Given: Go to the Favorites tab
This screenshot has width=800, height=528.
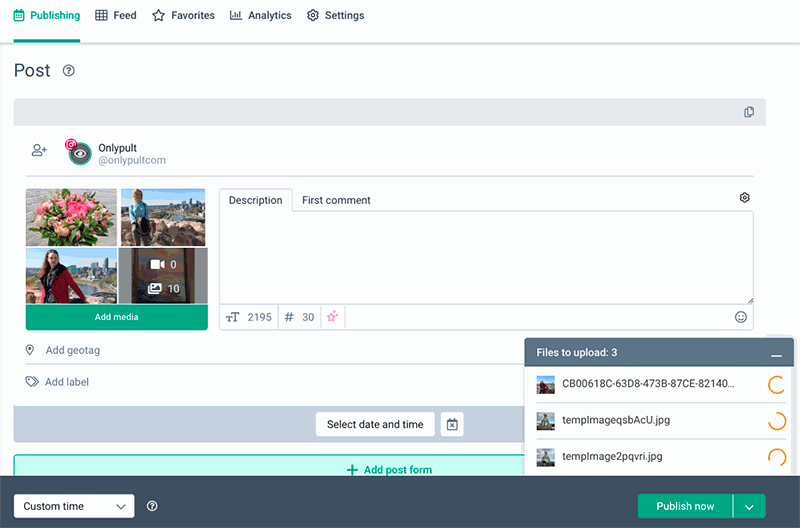Looking at the screenshot, I should [183, 16].
